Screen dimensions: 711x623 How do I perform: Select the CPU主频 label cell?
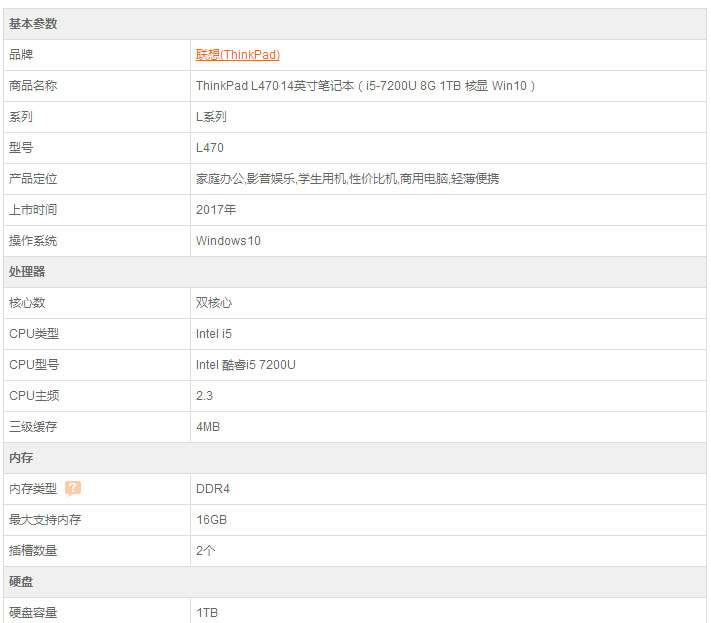click(x=97, y=396)
